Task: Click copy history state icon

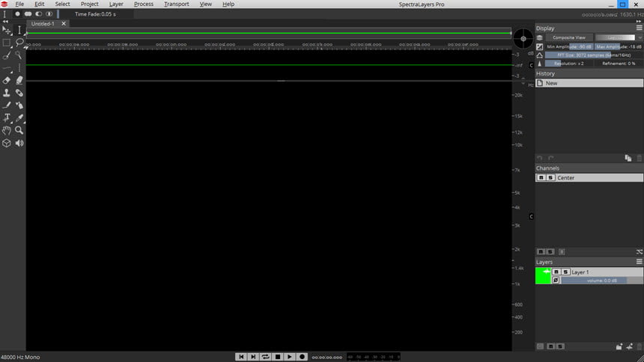Action: click(x=628, y=159)
